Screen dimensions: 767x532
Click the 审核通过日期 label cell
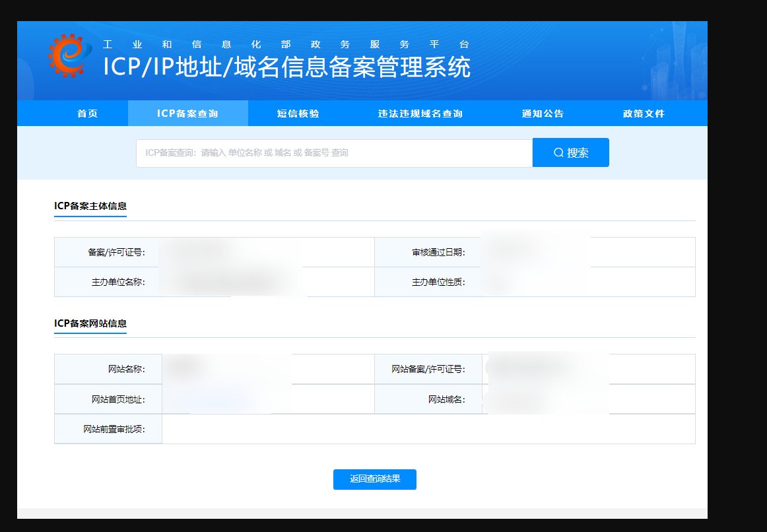428,252
